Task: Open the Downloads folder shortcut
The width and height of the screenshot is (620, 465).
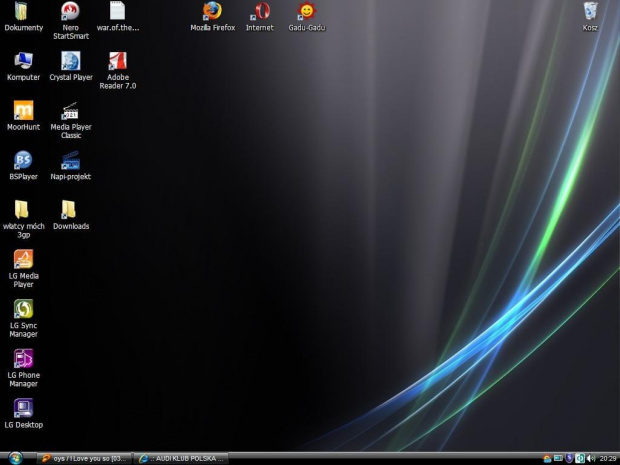Action: (70, 210)
